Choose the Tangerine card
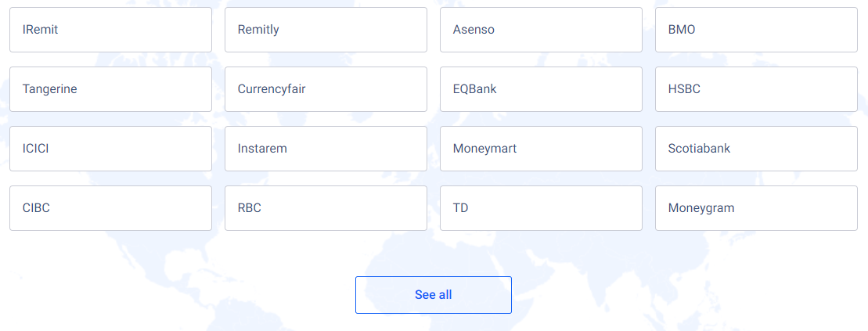868x331 pixels. click(110, 89)
